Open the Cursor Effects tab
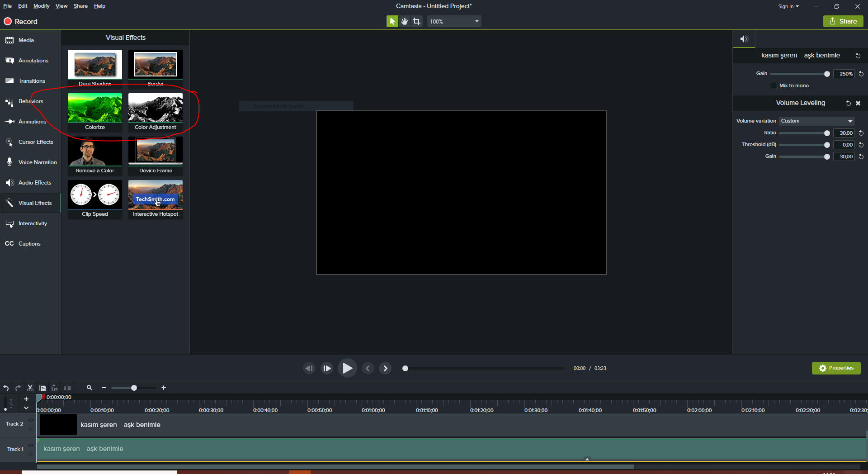The width and height of the screenshot is (868, 474). (30, 142)
